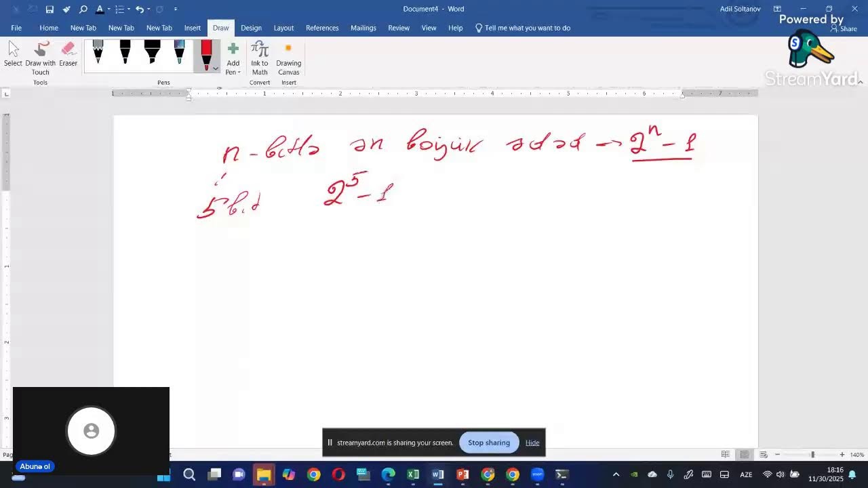Open the Mailings tab
The image size is (868, 488).
(x=363, y=28)
